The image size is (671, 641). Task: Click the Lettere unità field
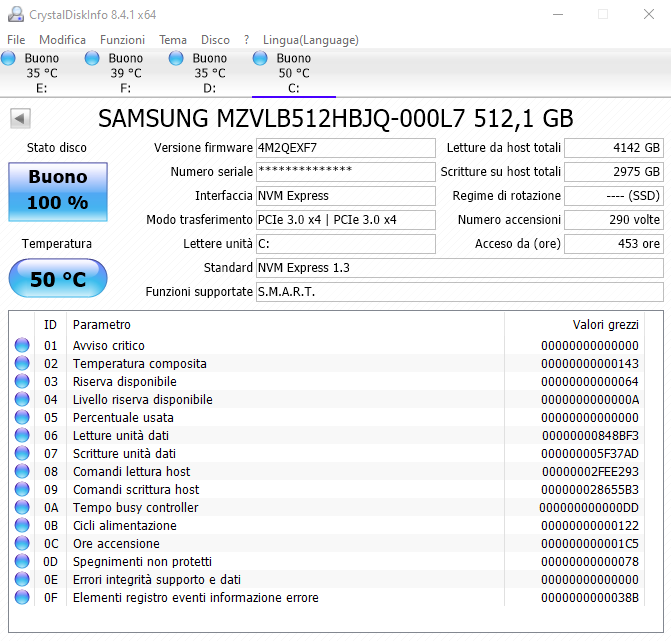(346, 243)
